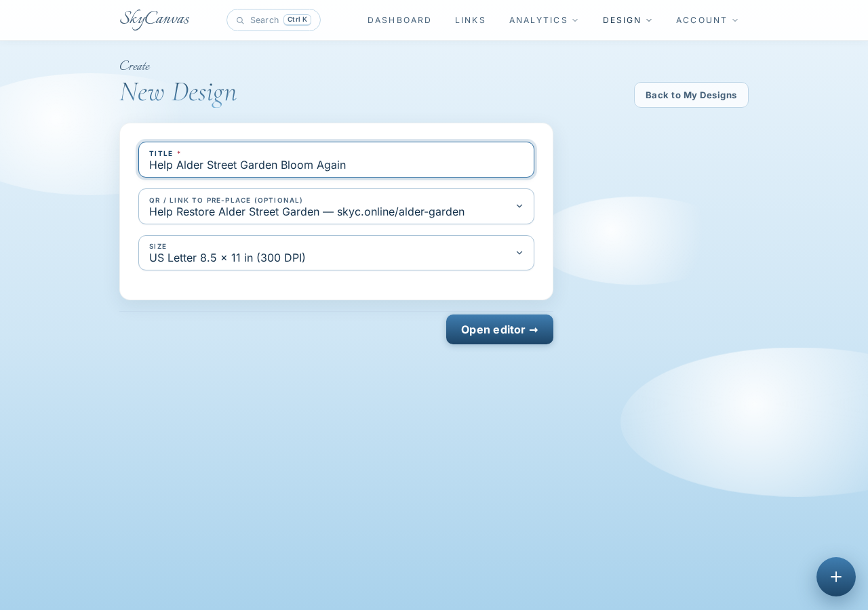Open the Dashboard nav item
This screenshot has width=868, height=610.
coord(399,20)
